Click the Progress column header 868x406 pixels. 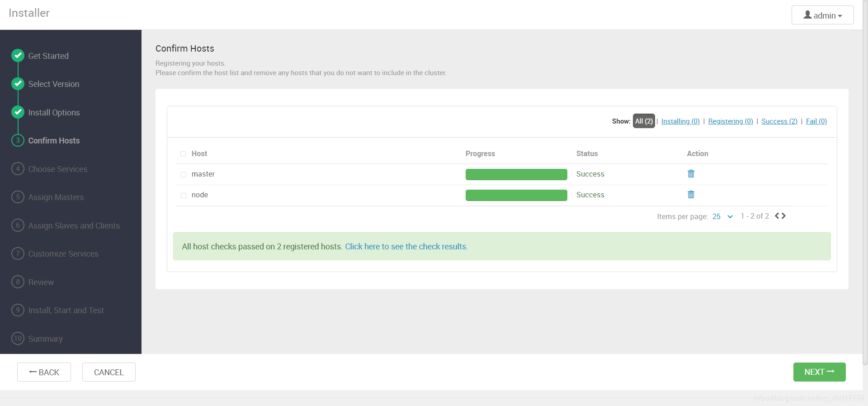tap(480, 154)
